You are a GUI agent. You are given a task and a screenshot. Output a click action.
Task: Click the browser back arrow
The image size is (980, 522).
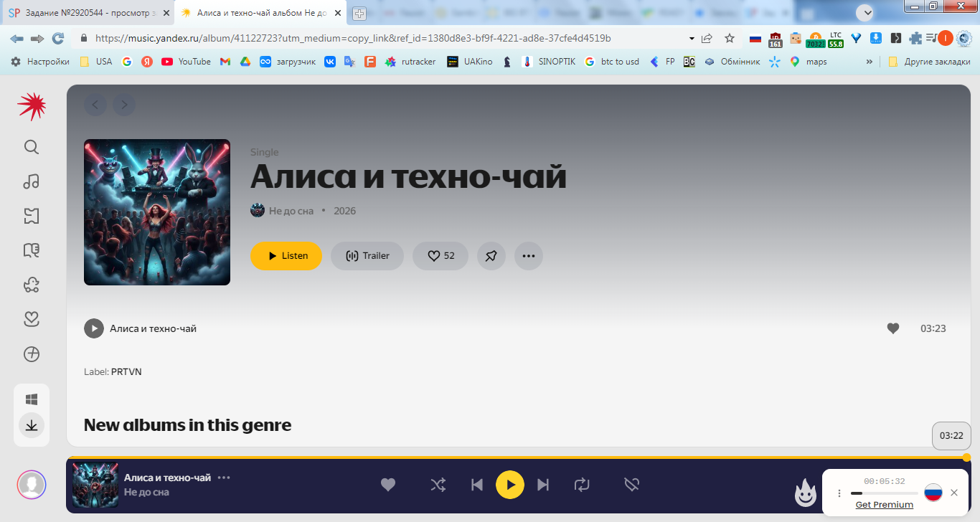17,38
